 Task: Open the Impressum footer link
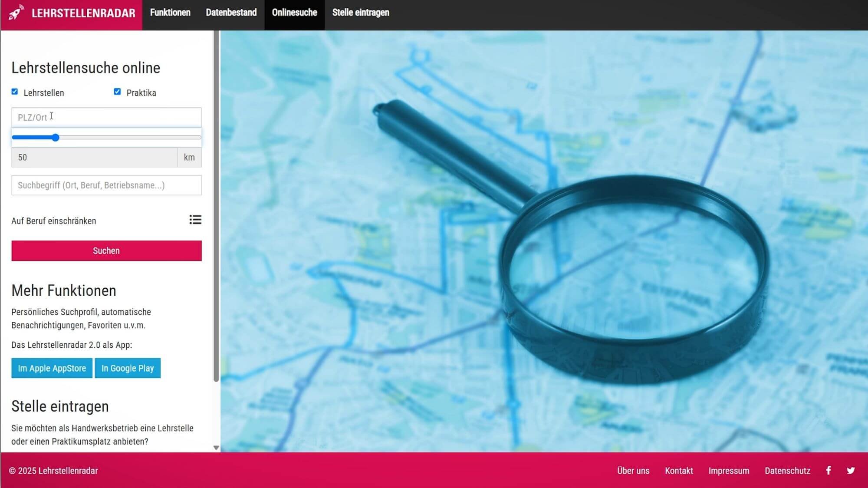point(729,471)
